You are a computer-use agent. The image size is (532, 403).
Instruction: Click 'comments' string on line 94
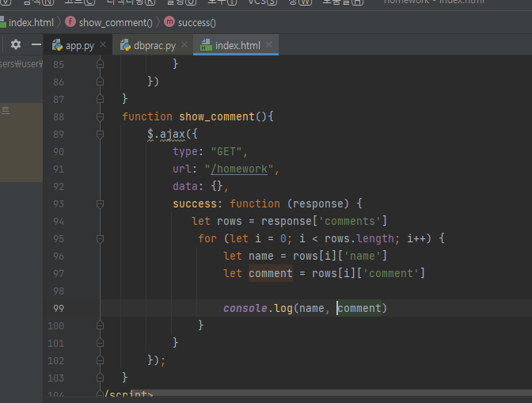tap(350, 221)
